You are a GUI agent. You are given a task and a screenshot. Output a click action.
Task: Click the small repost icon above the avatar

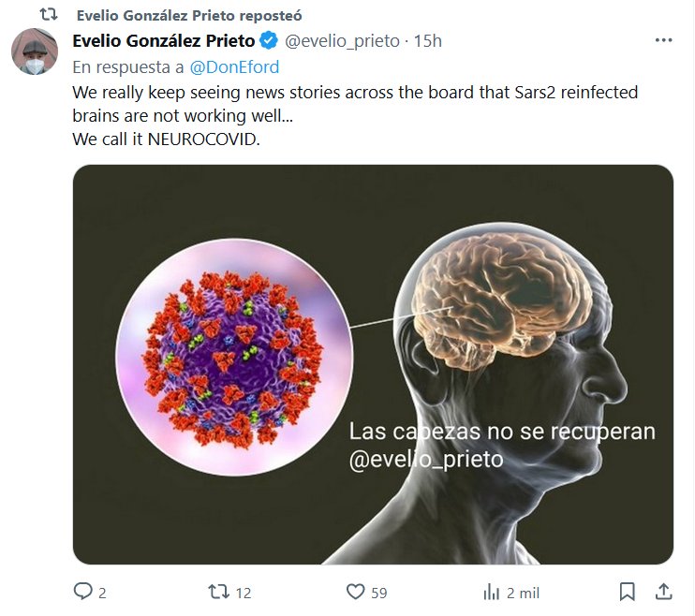[x=48, y=16]
